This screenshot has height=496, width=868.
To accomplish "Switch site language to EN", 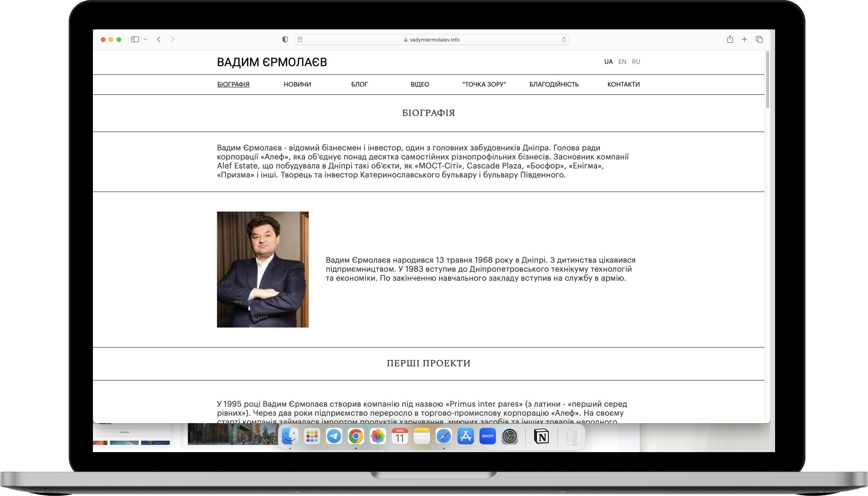I will (x=622, y=62).
